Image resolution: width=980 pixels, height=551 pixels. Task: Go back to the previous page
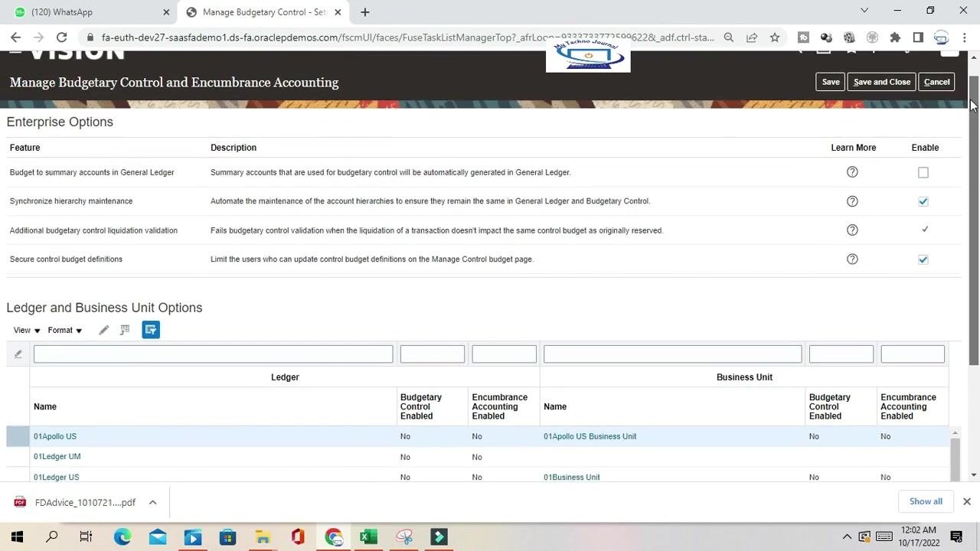[16, 37]
